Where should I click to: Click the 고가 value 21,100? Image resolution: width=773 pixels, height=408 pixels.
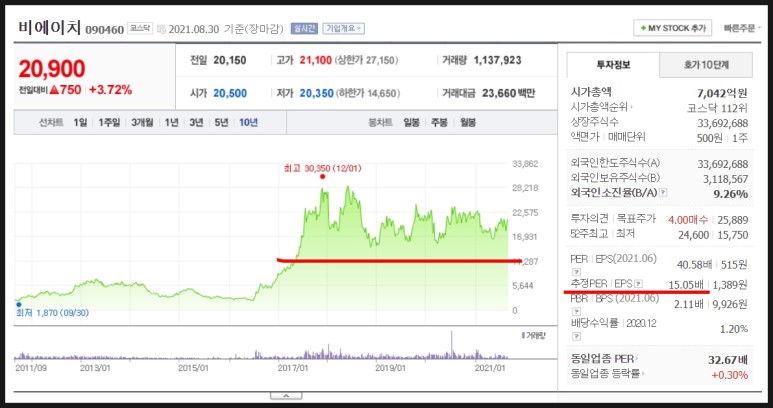pyautogui.click(x=315, y=61)
